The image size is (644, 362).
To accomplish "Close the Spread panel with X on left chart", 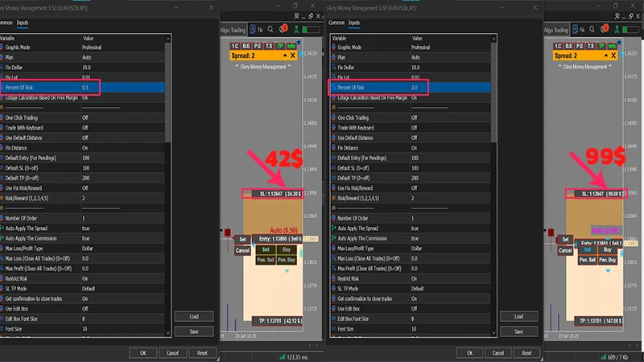I will click(293, 56).
